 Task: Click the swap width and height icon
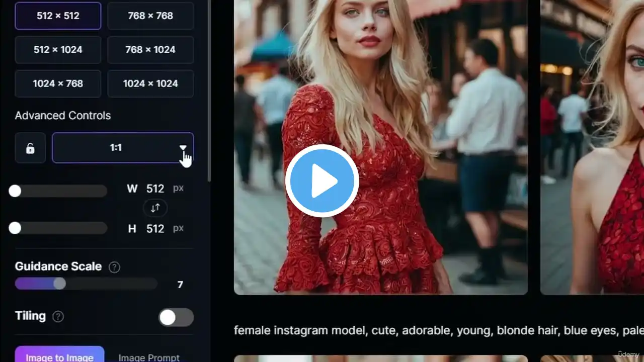coord(155,208)
